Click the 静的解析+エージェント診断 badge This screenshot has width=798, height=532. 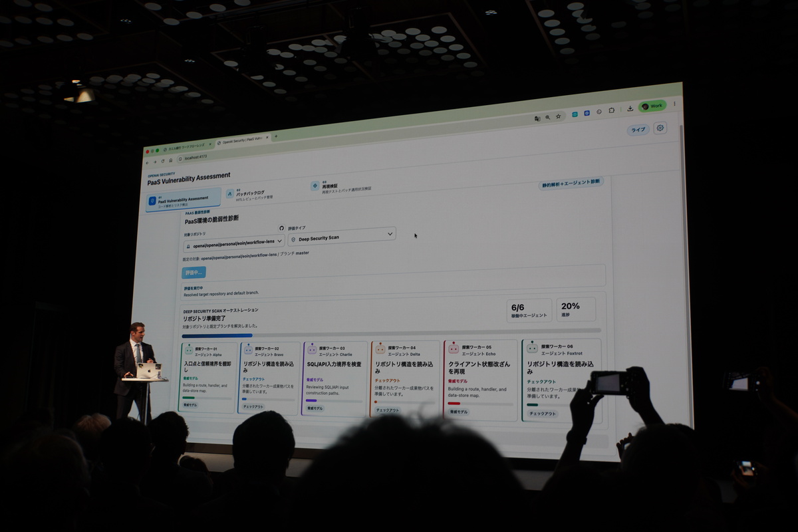point(572,182)
